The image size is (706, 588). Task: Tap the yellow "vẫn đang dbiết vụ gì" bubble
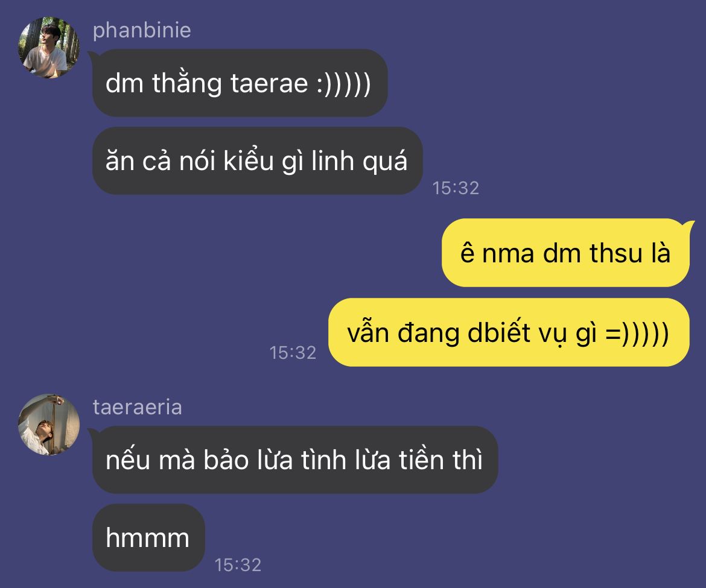point(507,332)
